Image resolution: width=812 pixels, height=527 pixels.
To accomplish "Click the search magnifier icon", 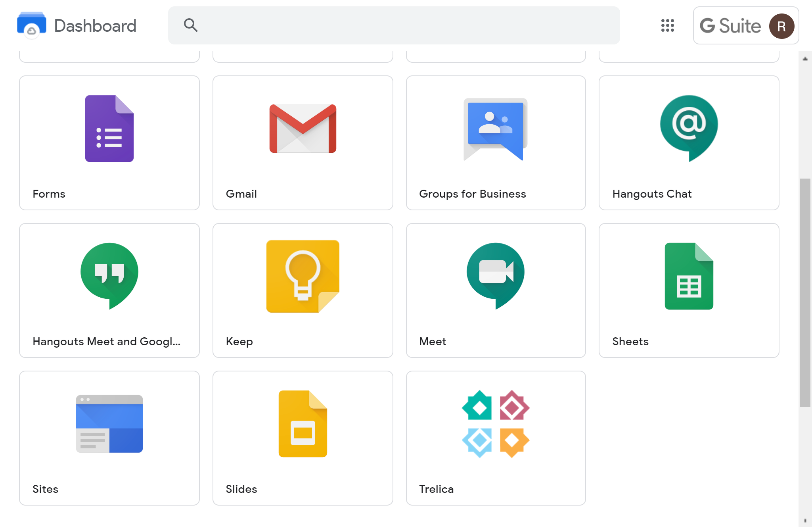I will [191, 25].
